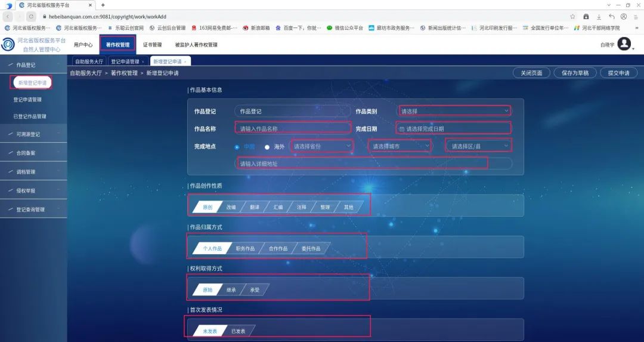
Task: Open the 微信公众平台 bookmark
Action: pos(345,28)
